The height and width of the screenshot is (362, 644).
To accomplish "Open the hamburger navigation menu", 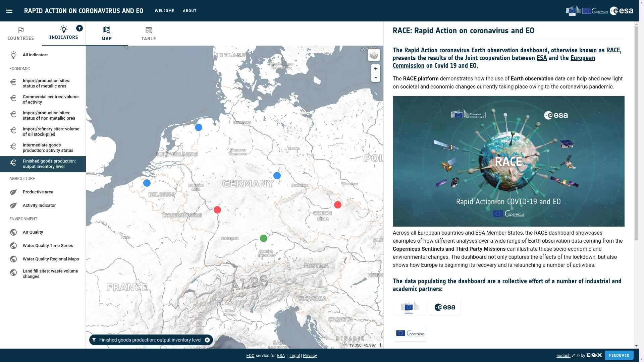I will coord(9,11).
